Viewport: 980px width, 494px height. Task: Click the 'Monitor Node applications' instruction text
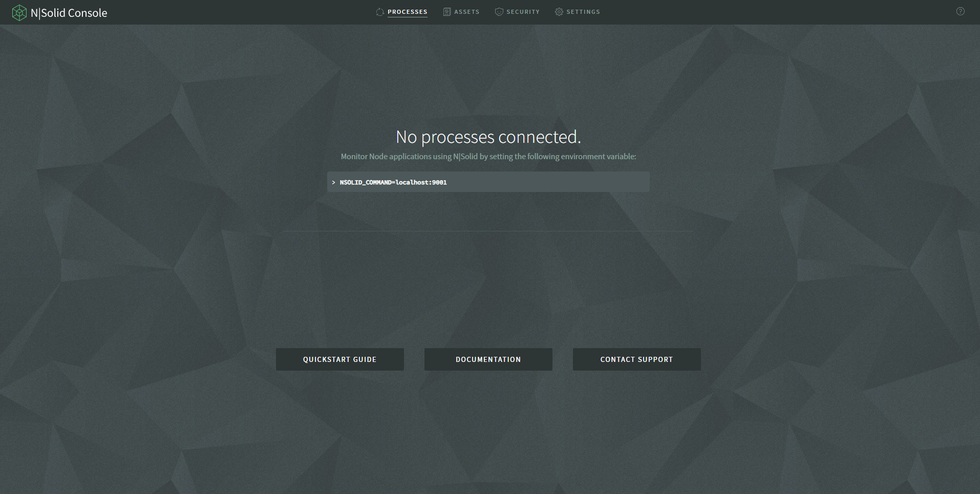(x=488, y=157)
